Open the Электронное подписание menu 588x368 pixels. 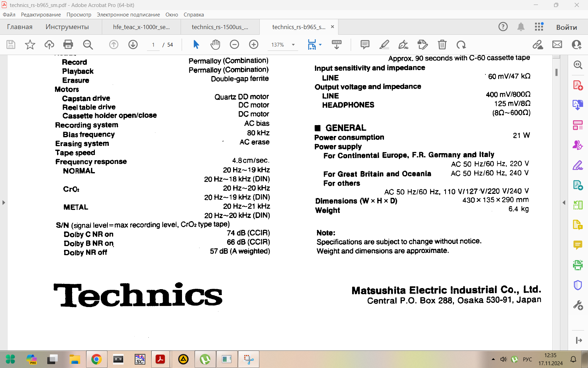point(128,15)
